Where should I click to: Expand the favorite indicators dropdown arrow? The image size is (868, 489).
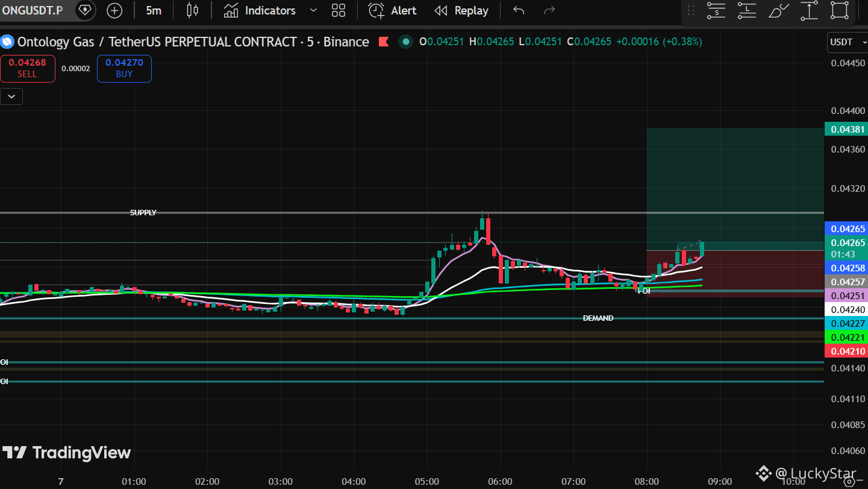point(313,10)
